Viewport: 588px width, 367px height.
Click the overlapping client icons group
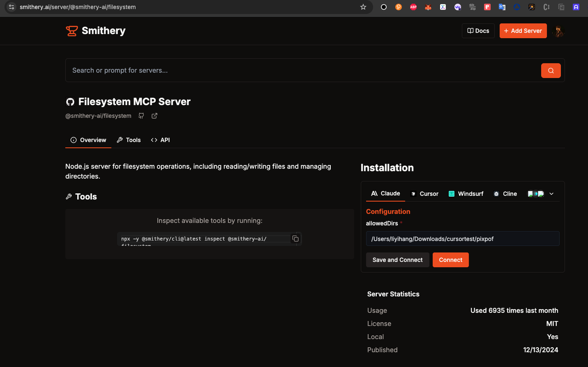pyautogui.click(x=536, y=194)
